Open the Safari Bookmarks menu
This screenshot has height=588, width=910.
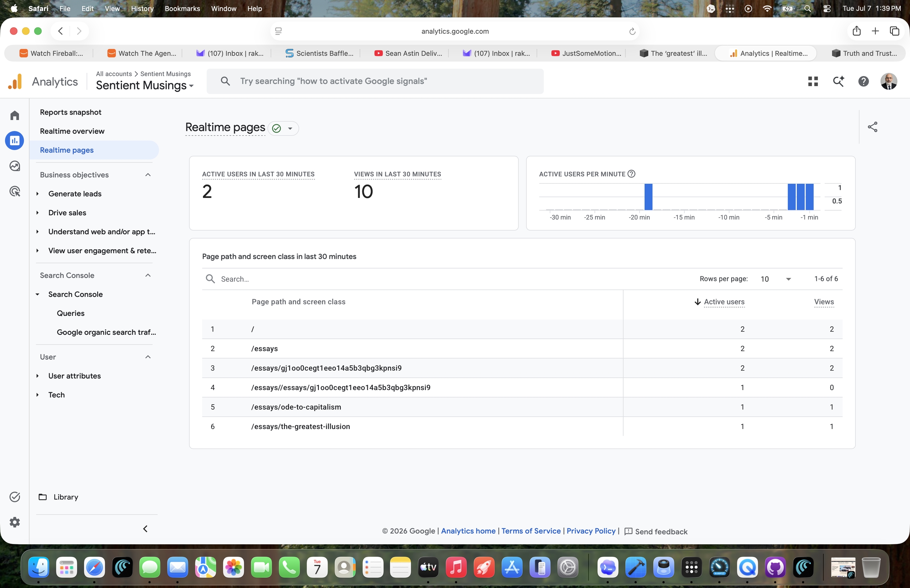[x=182, y=8]
